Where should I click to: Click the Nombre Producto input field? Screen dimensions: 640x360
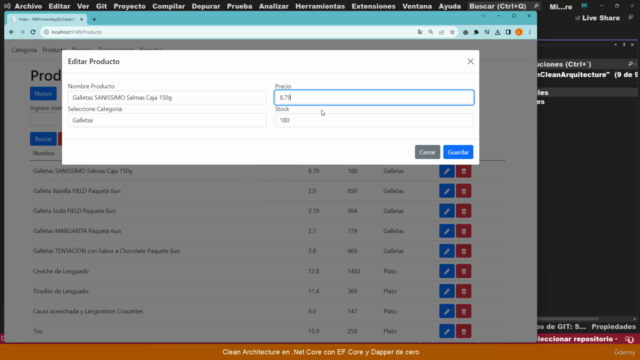(x=167, y=98)
